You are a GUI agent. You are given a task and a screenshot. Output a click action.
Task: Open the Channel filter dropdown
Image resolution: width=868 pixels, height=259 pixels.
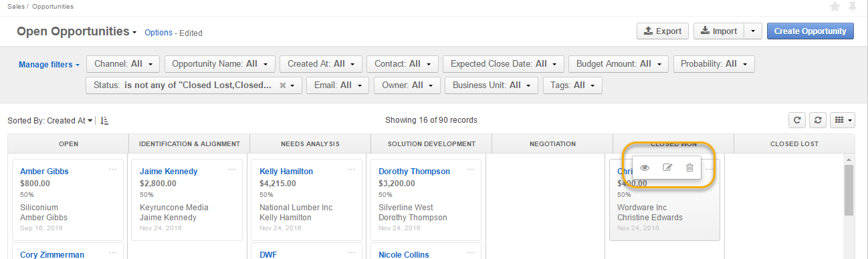click(123, 64)
